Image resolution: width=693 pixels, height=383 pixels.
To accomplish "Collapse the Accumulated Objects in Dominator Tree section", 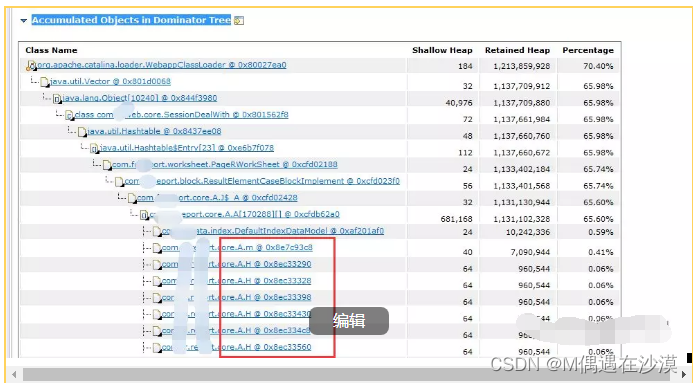I will click(x=23, y=20).
